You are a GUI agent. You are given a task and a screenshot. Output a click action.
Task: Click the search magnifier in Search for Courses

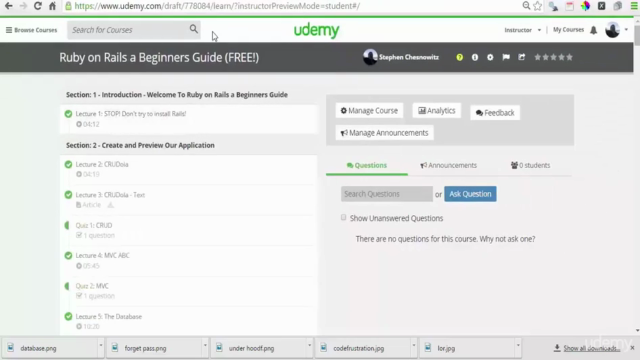point(193,29)
